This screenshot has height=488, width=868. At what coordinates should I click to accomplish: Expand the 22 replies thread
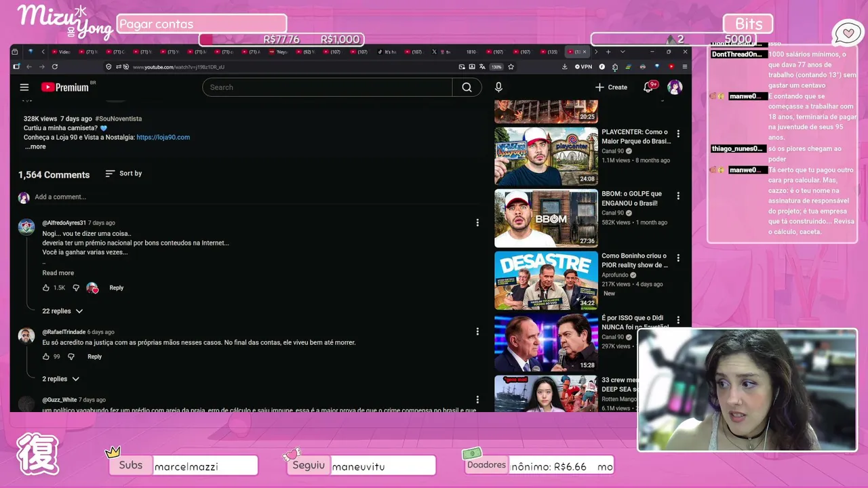tap(62, 311)
